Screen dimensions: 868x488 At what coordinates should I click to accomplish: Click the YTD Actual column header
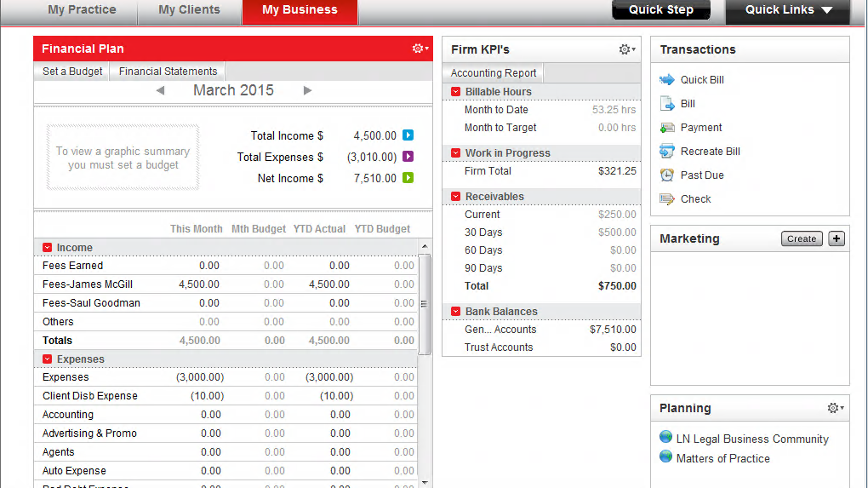(319, 229)
